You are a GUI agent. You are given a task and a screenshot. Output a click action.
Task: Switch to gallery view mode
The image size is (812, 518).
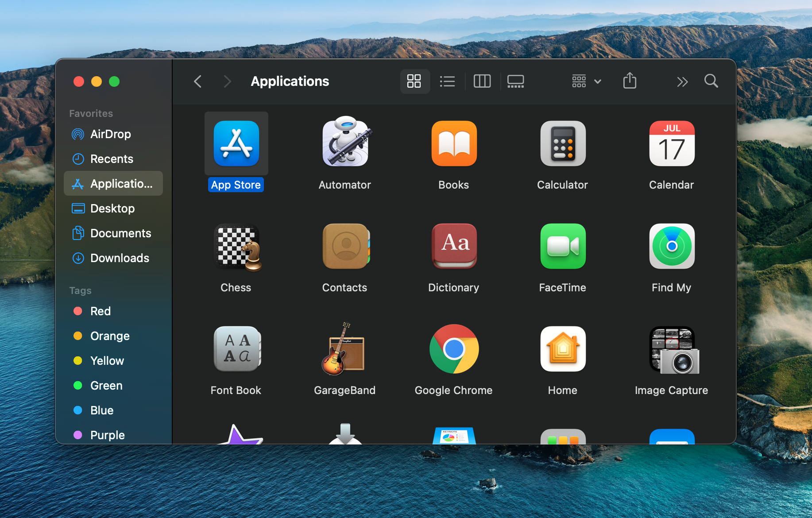(515, 81)
